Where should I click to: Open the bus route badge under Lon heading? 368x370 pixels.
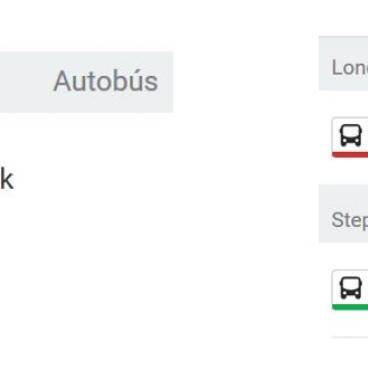pyautogui.click(x=350, y=137)
